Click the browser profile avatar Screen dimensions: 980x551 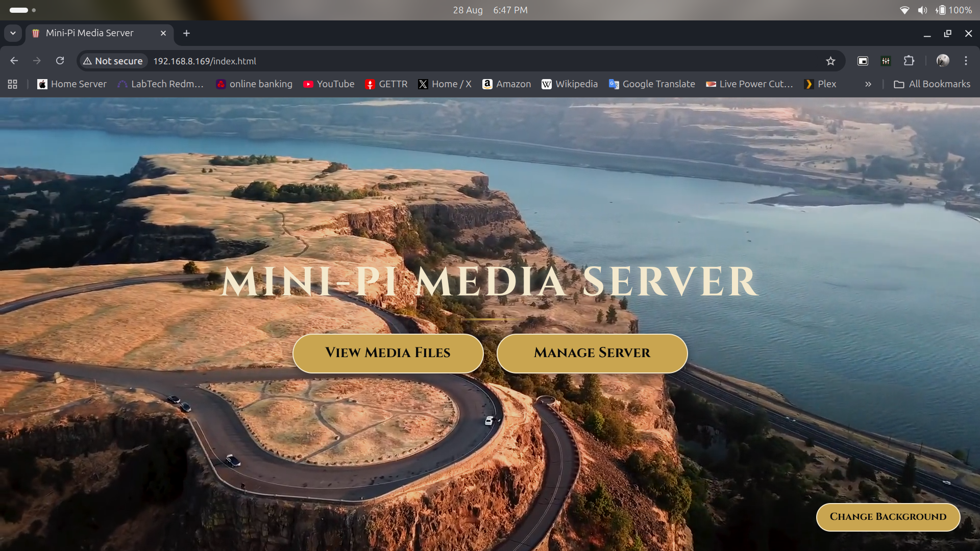(x=943, y=61)
